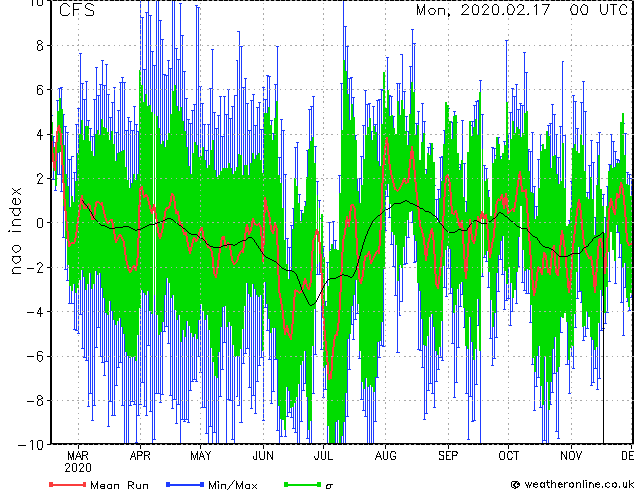Click the CFS model label
The image size is (634, 490).
[x=77, y=10]
